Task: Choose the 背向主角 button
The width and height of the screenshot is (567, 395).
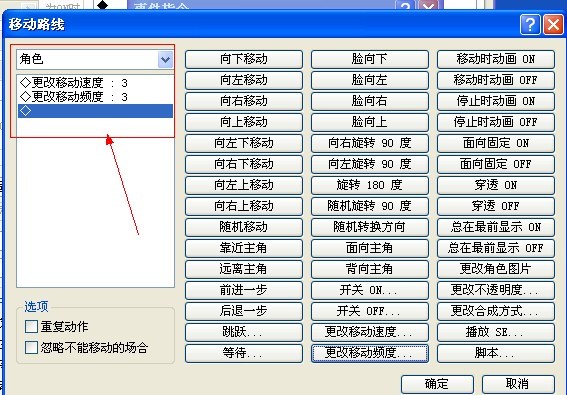Action: [370, 269]
